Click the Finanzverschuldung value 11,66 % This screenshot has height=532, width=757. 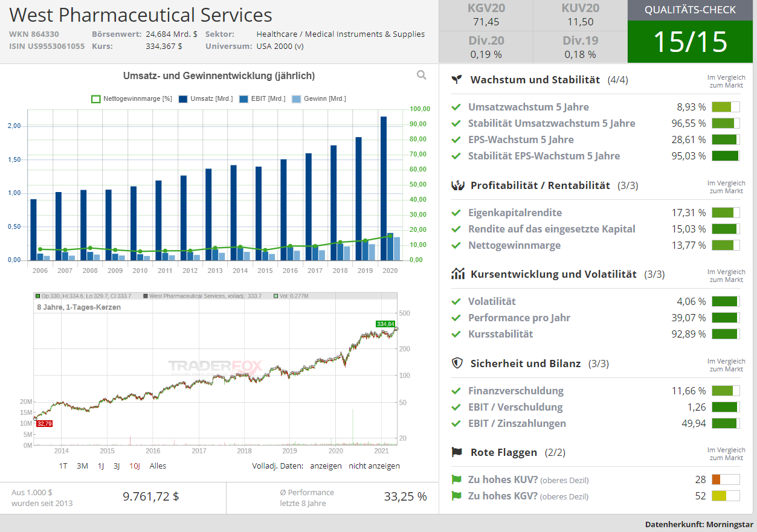(x=688, y=391)
